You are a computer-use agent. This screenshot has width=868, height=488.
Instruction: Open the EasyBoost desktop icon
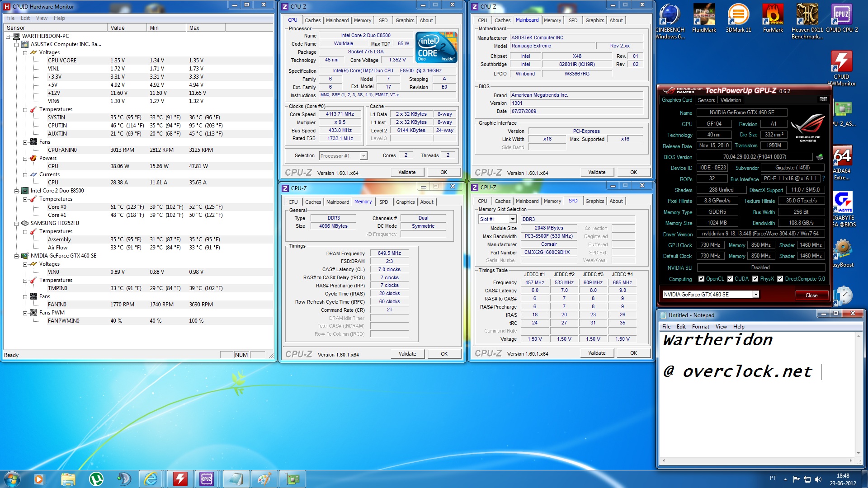click(843, 253)
